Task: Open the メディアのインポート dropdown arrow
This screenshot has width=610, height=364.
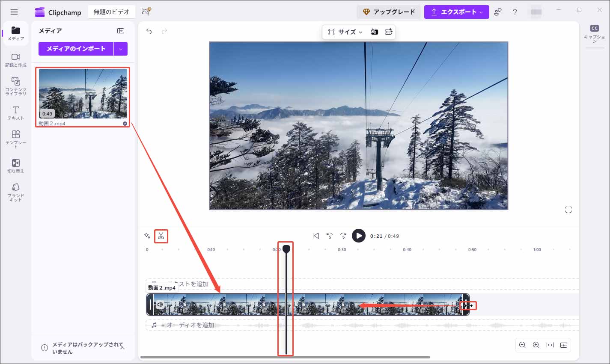Action: (120, 49)
